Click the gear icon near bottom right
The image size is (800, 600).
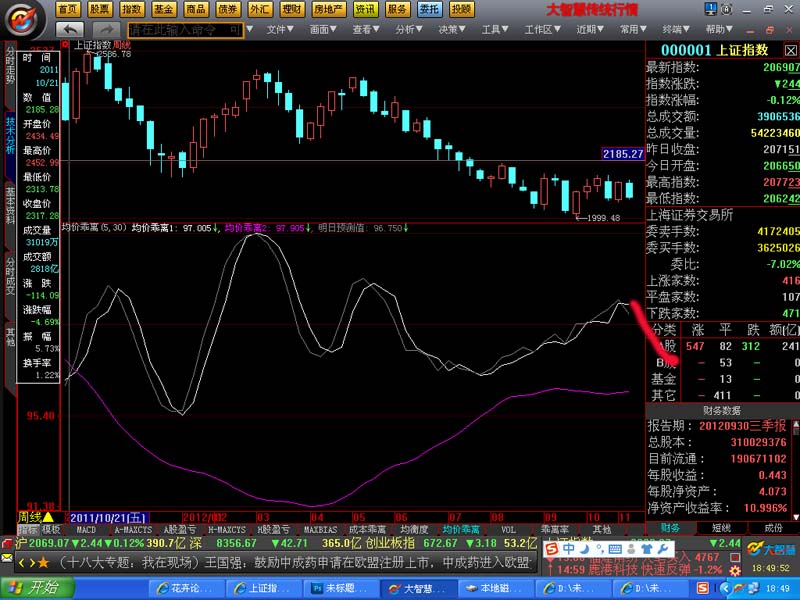pyautogui.click(x=735, y=571)
